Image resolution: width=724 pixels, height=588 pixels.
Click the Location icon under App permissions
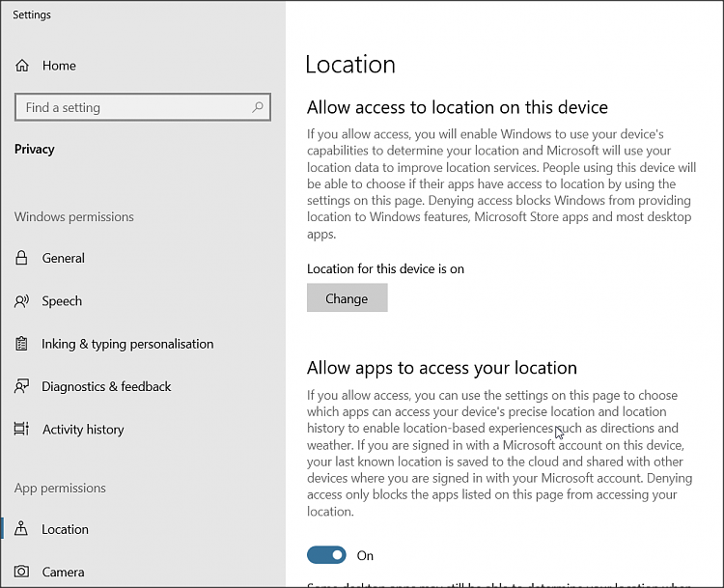tap(22, 529)
